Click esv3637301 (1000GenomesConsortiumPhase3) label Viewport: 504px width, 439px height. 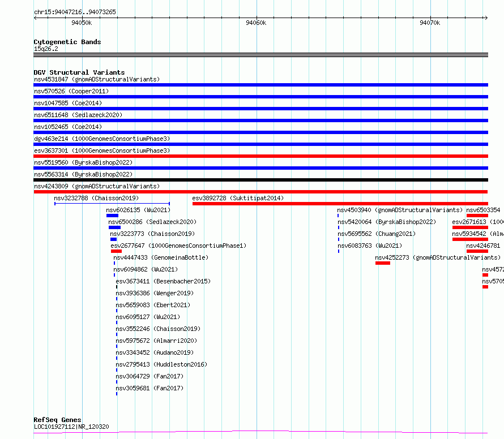point(102,150)
